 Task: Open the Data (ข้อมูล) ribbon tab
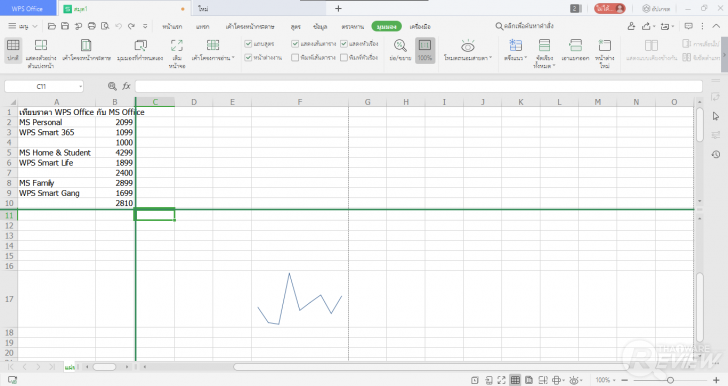(320, 27)
